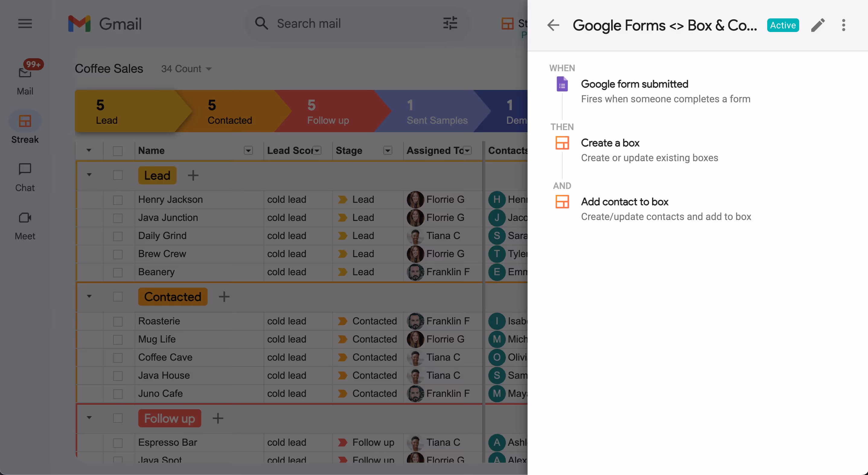Open the Name column dropdown
Screen dimensions: 868x475
point(248,150)
